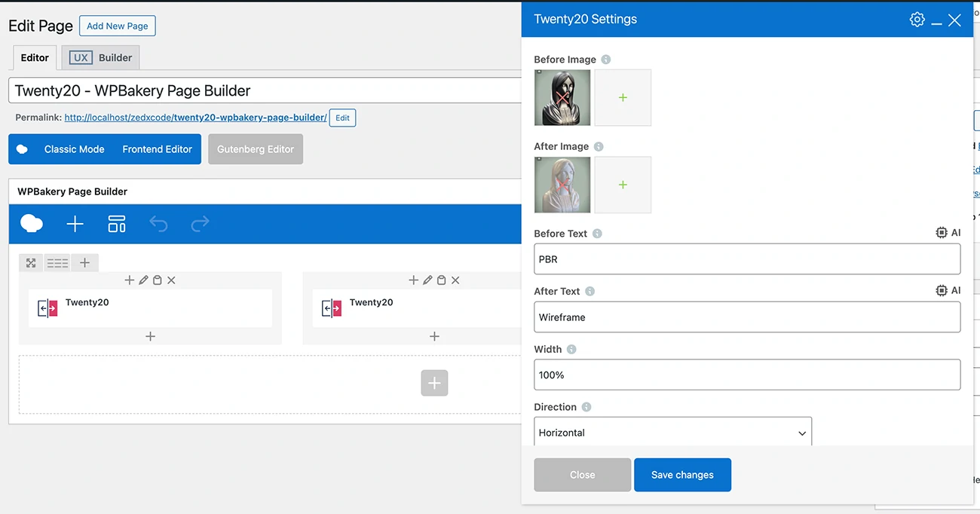Click the Before Image thumbnail
The image size is (980, 514).
tap(562, 98)
